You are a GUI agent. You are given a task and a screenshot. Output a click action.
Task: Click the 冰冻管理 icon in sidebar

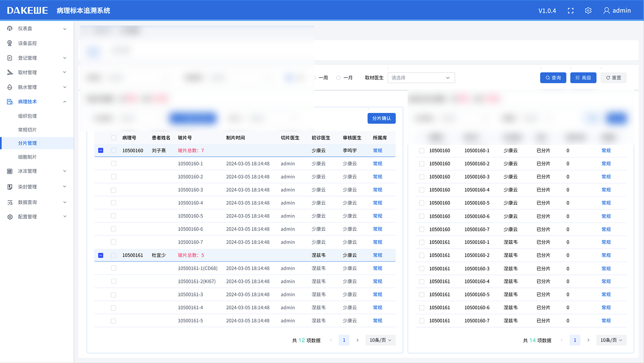click(10, 171)
